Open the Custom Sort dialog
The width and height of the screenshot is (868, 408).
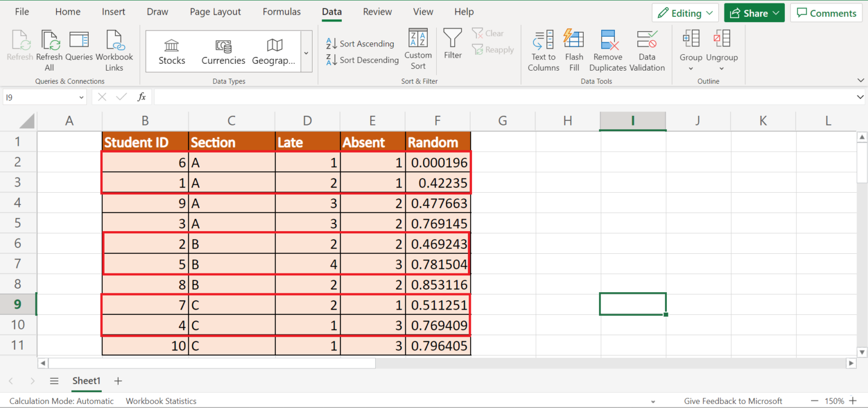click(418, 50)
